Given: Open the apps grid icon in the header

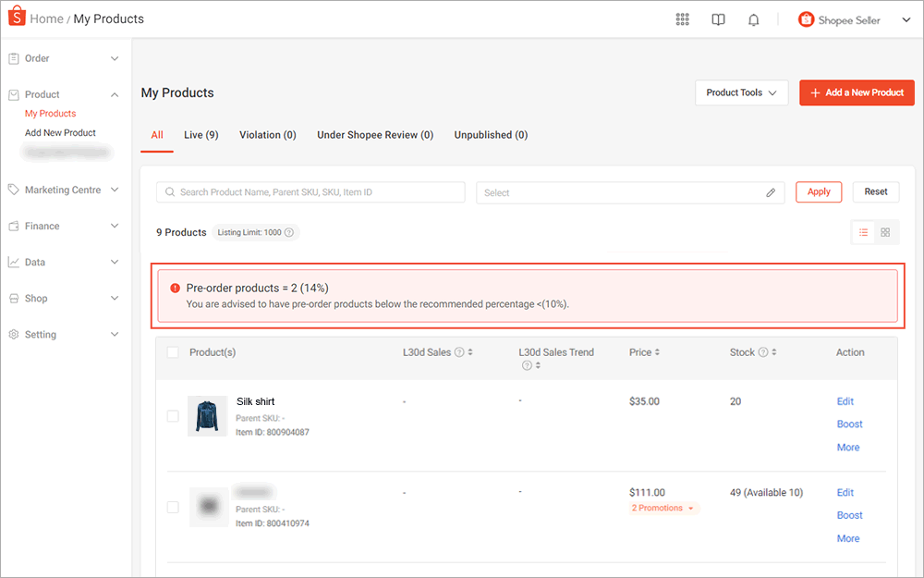Looking at the screenshot, I should (x=682, y=18).
